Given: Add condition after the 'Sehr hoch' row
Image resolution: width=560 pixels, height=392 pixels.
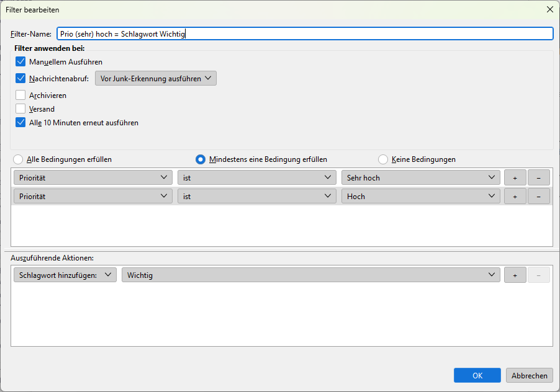Looking at the screenshot, I should point(515,177).
